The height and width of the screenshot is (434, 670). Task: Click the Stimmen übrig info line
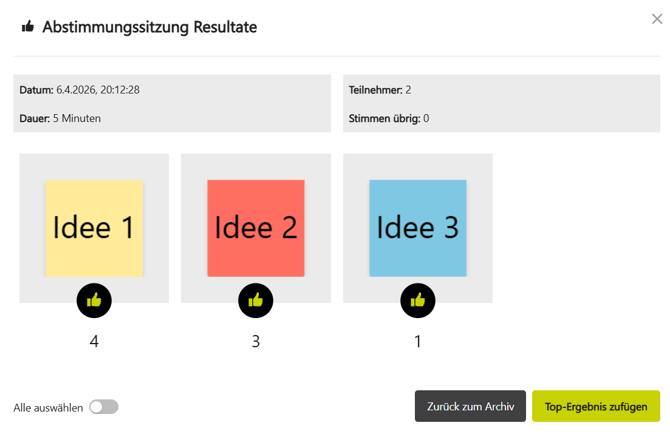point(389,118)
